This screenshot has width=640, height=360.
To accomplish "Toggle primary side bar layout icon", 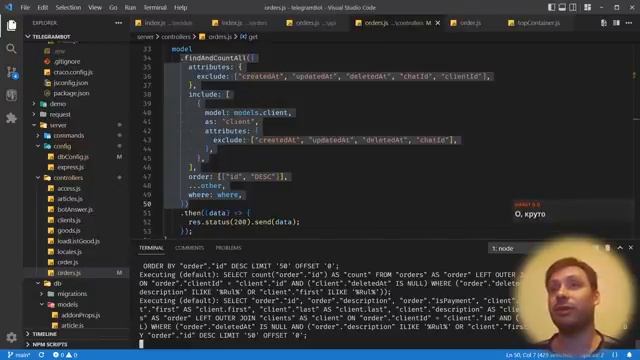I will tap(551, 7).
